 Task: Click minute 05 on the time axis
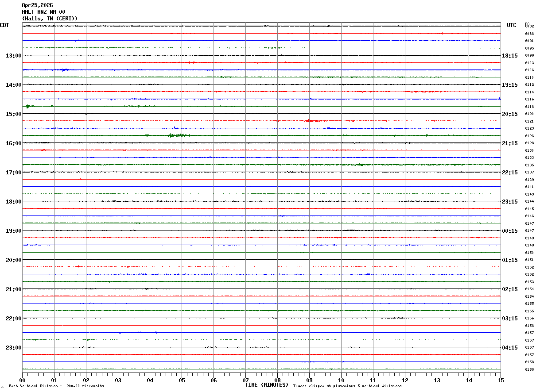tap(182, 380)
